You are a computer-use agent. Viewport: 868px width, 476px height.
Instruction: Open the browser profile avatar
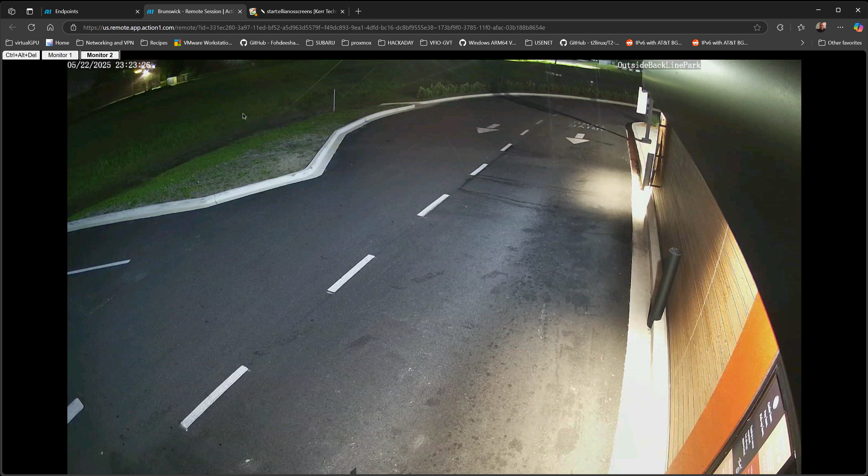(821, 27)
